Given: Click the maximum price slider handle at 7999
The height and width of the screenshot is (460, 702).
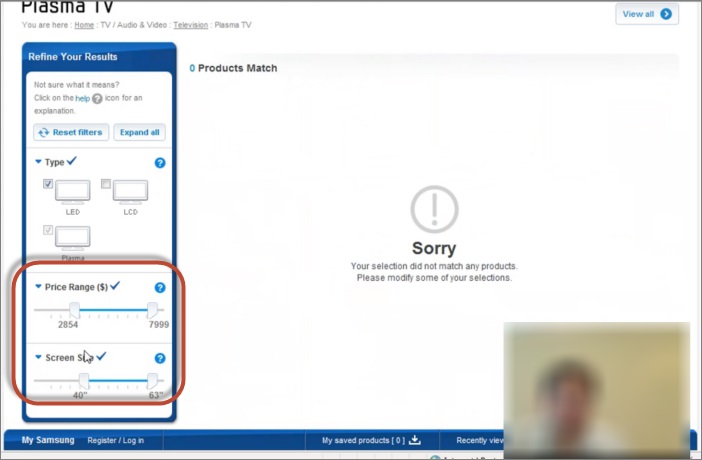Looking at the screenshot, I should click(x=152, y=310).
